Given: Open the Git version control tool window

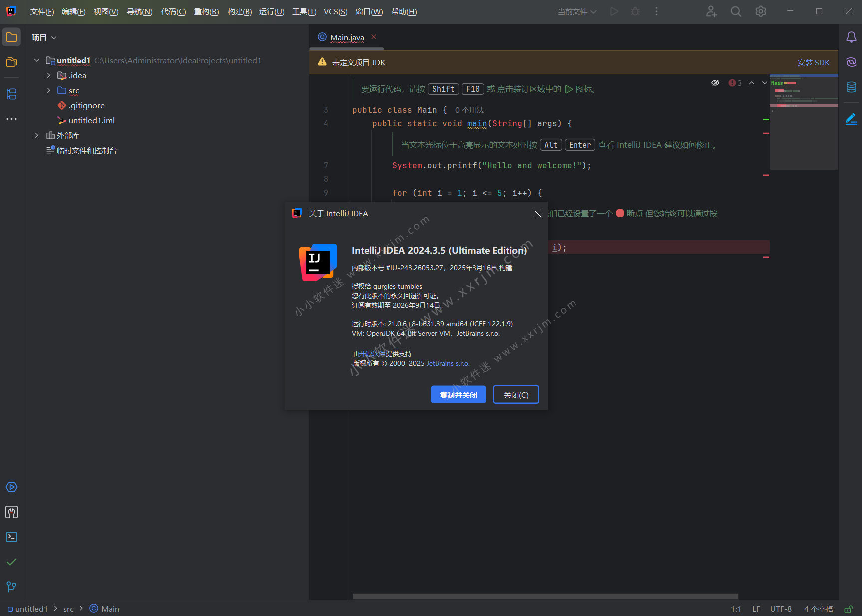Looking at the screenshot, I should (x=11, y=587).
